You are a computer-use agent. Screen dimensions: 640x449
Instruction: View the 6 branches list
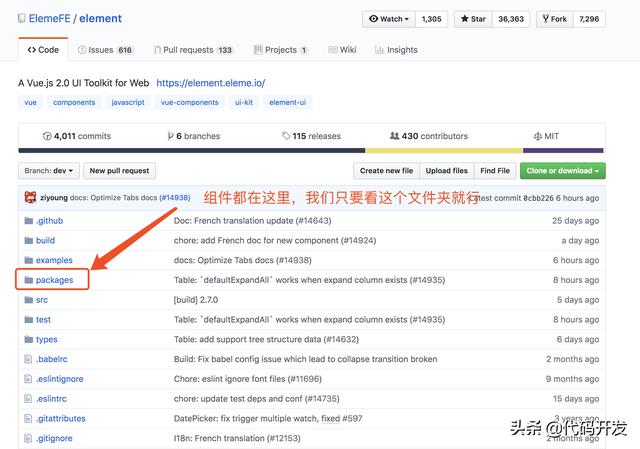pos(193,136)
